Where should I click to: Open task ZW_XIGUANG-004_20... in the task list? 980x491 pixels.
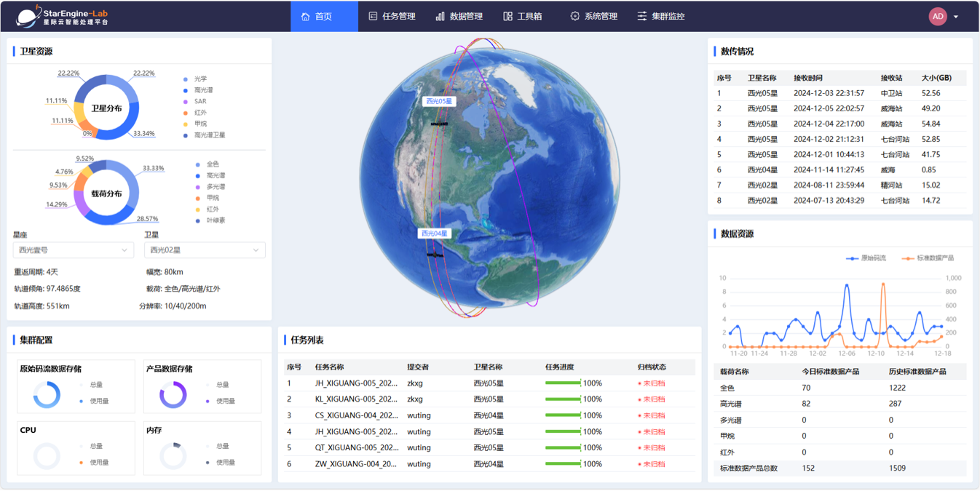[x=357, y=464]
